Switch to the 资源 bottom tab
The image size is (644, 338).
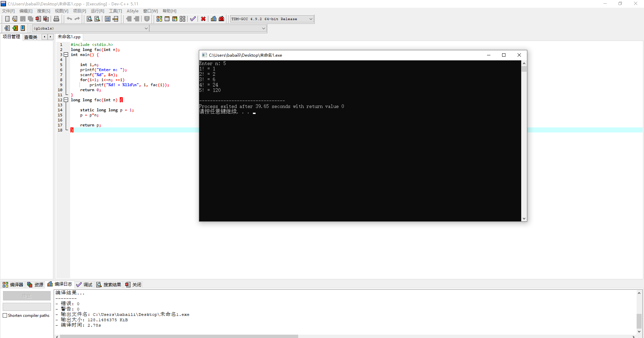[x=35, y=285]
